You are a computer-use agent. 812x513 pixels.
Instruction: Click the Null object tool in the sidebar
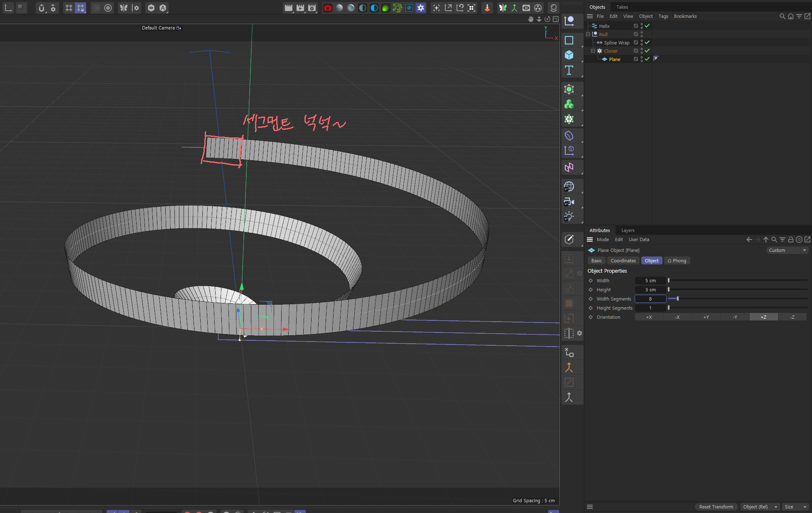click(569, 21)
